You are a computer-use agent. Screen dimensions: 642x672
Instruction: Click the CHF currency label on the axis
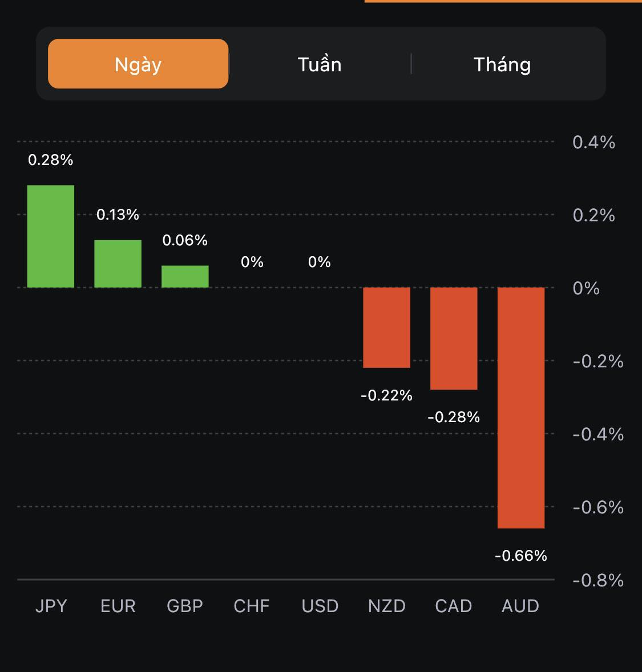coord(252,606)
